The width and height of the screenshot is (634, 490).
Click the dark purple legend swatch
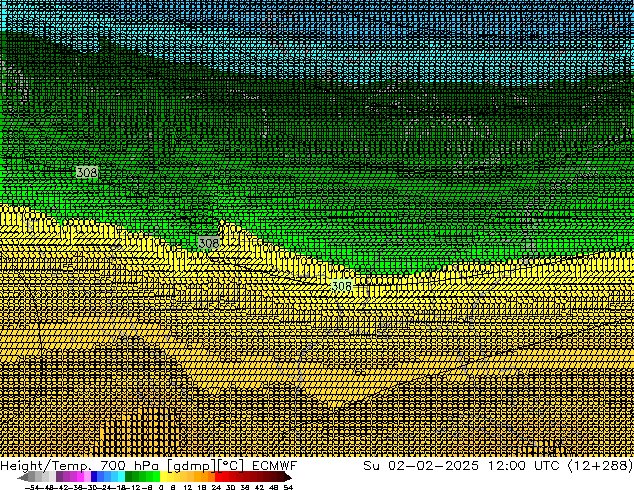[x=59, y=477]
